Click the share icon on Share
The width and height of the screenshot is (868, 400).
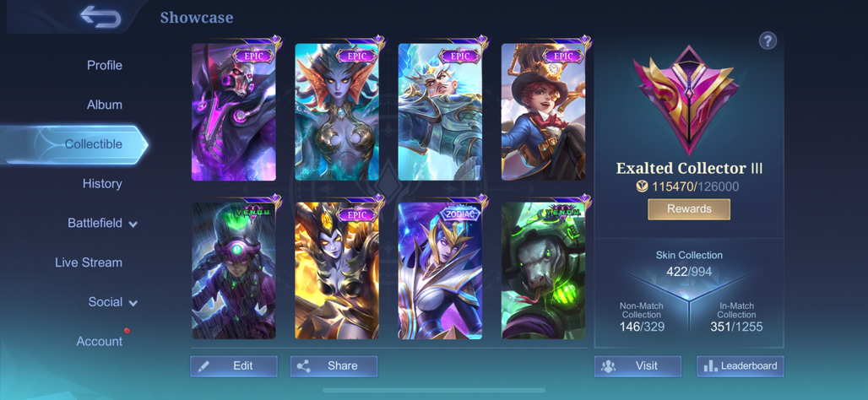tap(303, 366)
